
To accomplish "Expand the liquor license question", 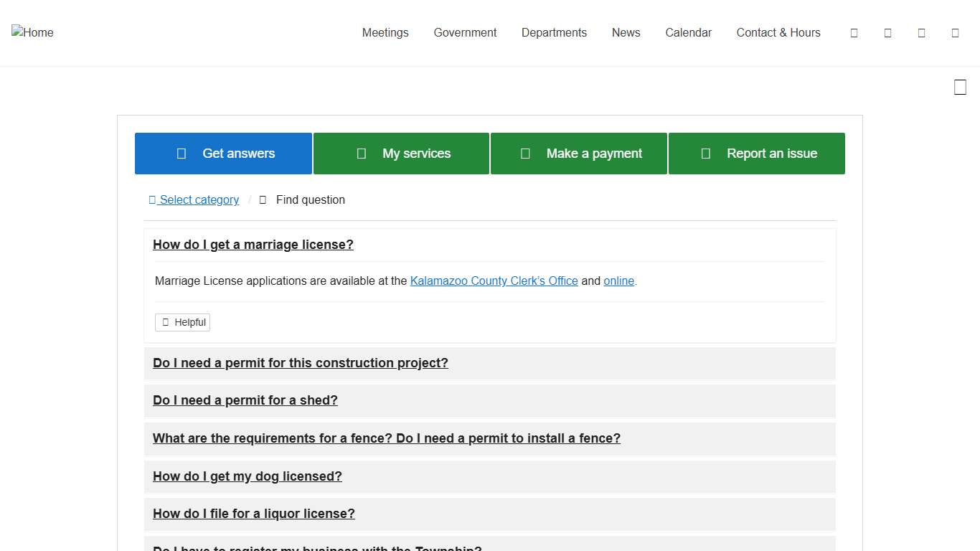I will 254,514.
